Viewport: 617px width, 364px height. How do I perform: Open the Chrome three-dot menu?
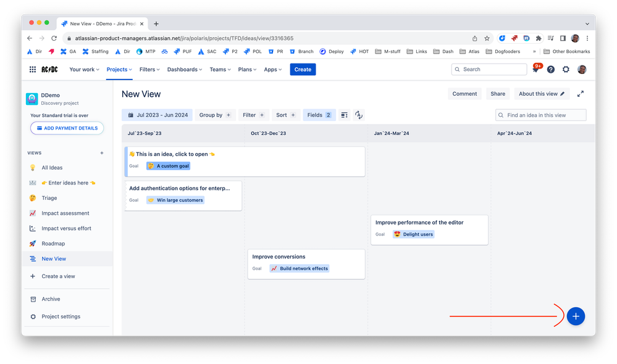point(587,38)
